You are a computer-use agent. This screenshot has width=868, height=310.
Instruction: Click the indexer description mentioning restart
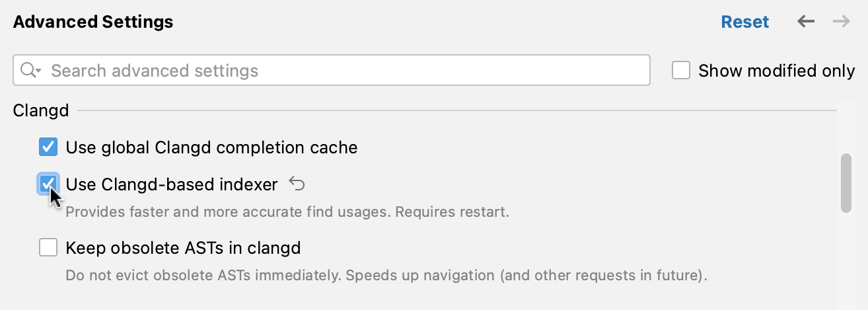[287, 212]
